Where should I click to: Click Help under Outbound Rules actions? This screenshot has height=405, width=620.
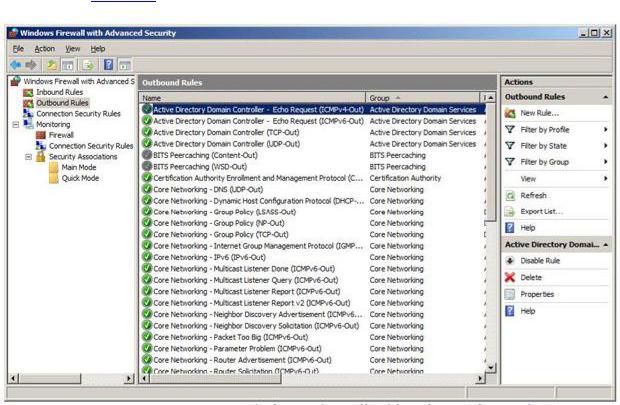click(x=527, y=228)
